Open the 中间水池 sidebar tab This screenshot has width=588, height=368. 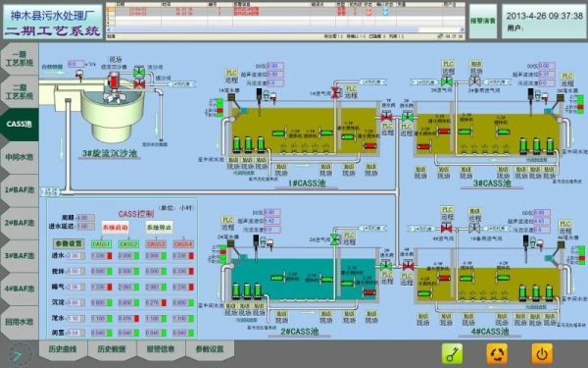coord(20,157)
